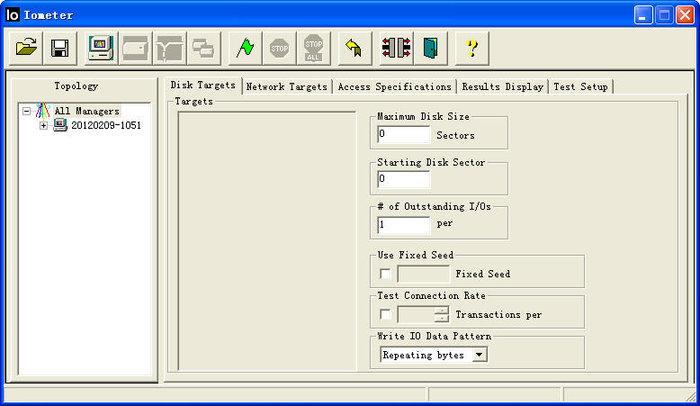The width and height of the screenshot is (700, 406).
Task: Click the All Managers topology icon
Action: [x=43, y=110]
